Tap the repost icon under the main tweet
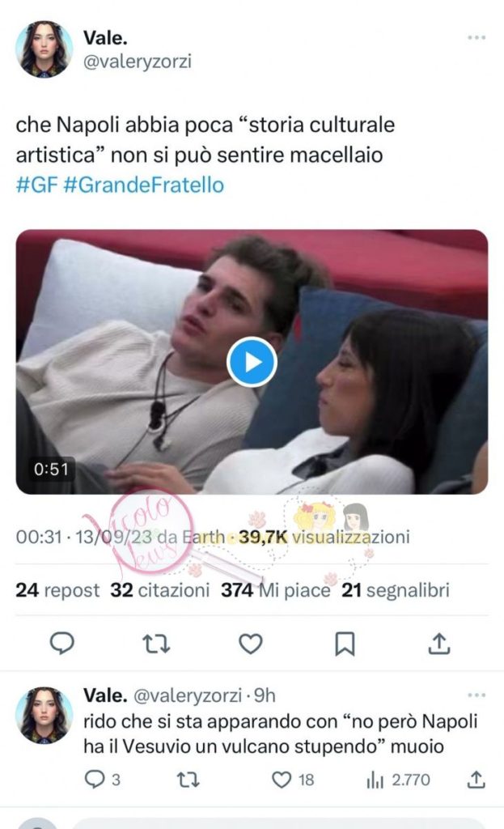This screenshot has width=504, height=829. point(156,644)
